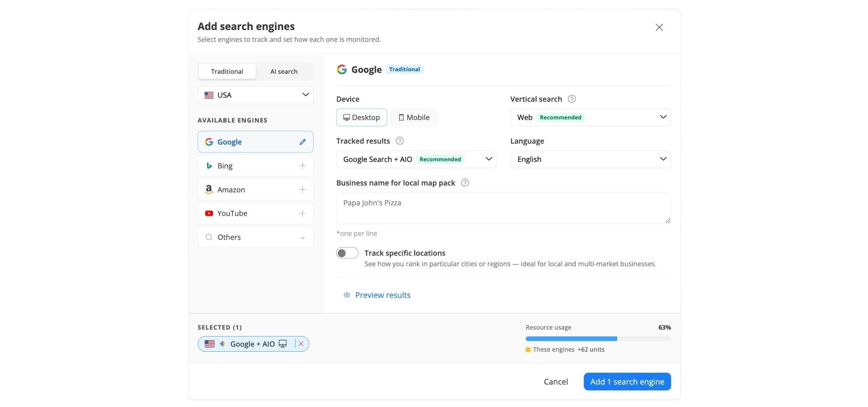Select the YouTube engine row

point(255,213)
